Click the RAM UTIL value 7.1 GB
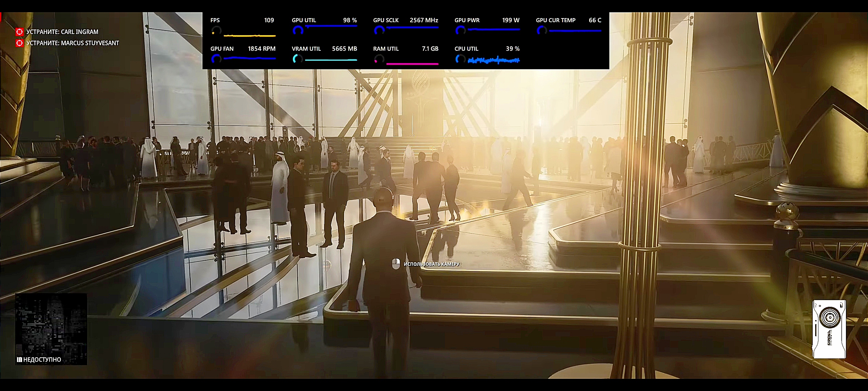 click(x=430, y=49)
